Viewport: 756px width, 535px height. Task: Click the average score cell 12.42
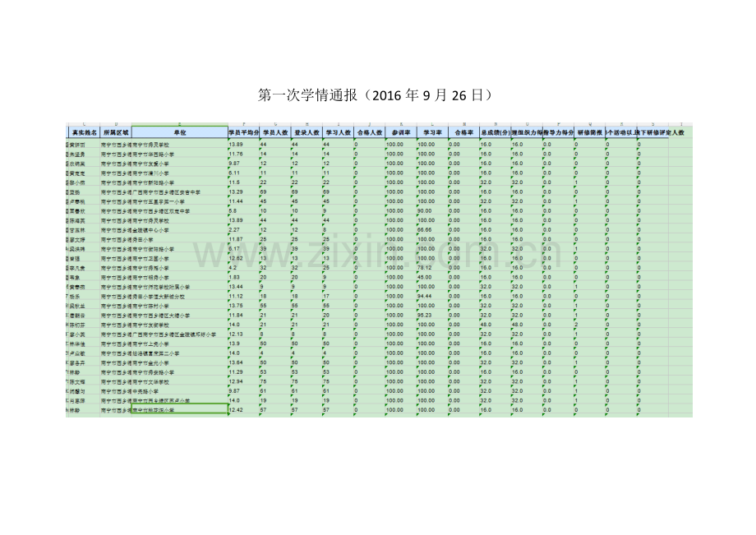click(x=243, y=410)
